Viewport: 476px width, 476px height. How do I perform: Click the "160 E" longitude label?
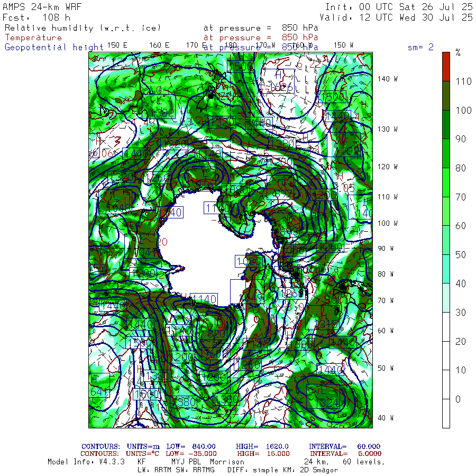[159, 45]
